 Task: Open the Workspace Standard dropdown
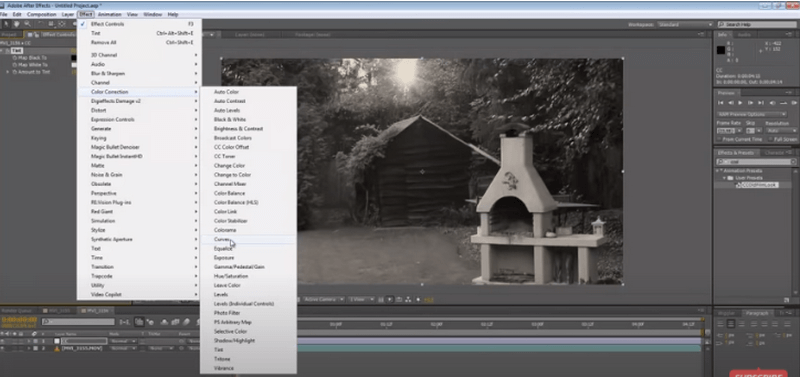point(684,24)
